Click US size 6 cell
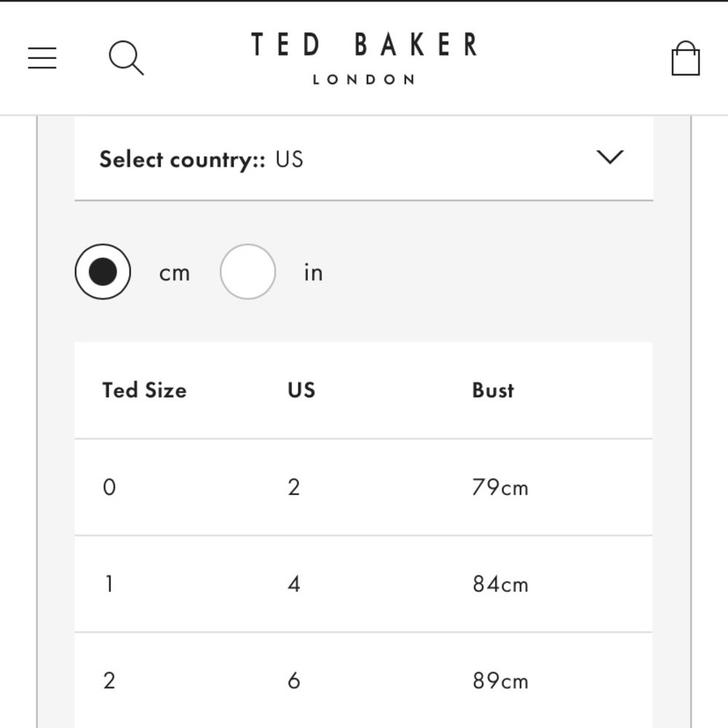Screen dimensions: 728x728 (x=294, y=681)
